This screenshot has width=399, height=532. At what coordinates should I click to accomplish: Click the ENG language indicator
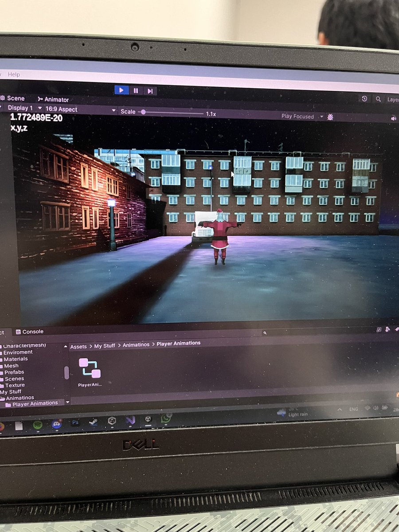(353, 409)
